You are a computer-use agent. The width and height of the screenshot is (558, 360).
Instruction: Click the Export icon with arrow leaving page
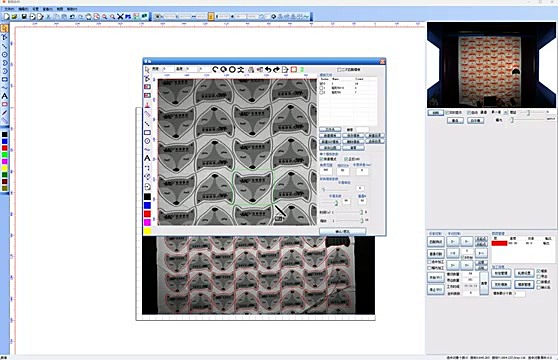coord(41,16)
